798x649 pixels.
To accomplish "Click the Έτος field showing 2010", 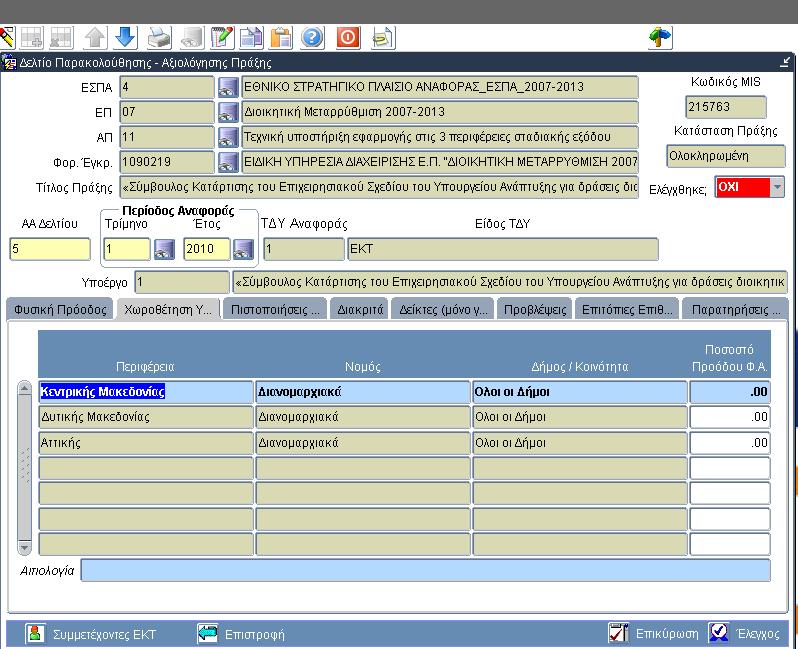I will coord(207,249).
